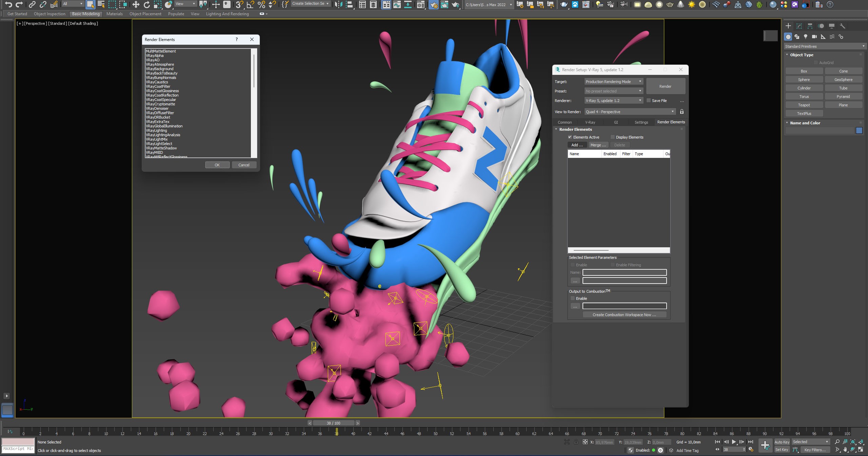This screenshot has width=868, height=456.
Task: Choose the Select and Move tool
Action: (x=136, y=4)
